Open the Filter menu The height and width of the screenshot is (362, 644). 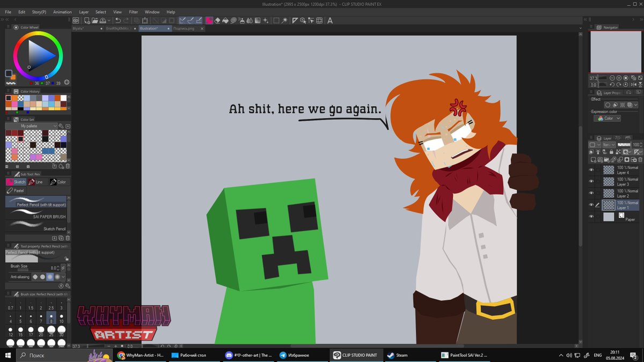133,12
